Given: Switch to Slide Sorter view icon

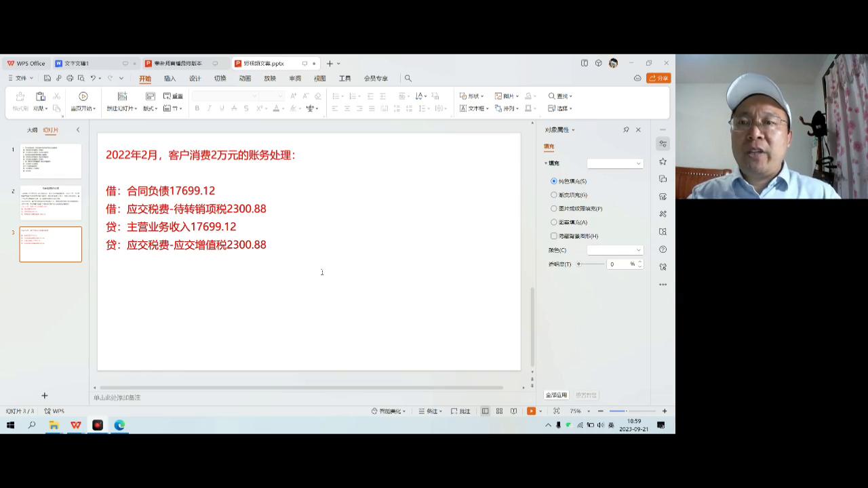Looking at the screenshot, I should [499, 411].
